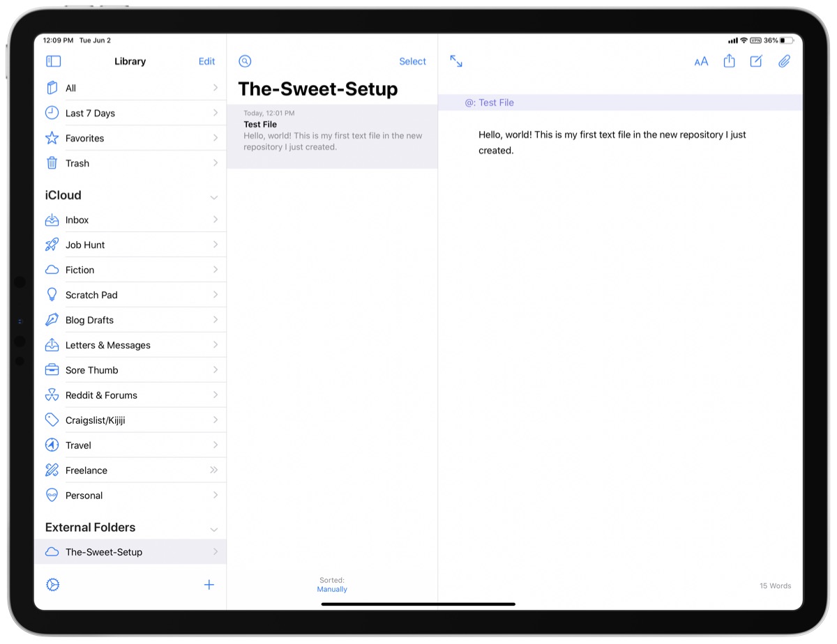Screen dimensions: 837x644
Task: Tap Edit in the Library header
Action: 206,61
